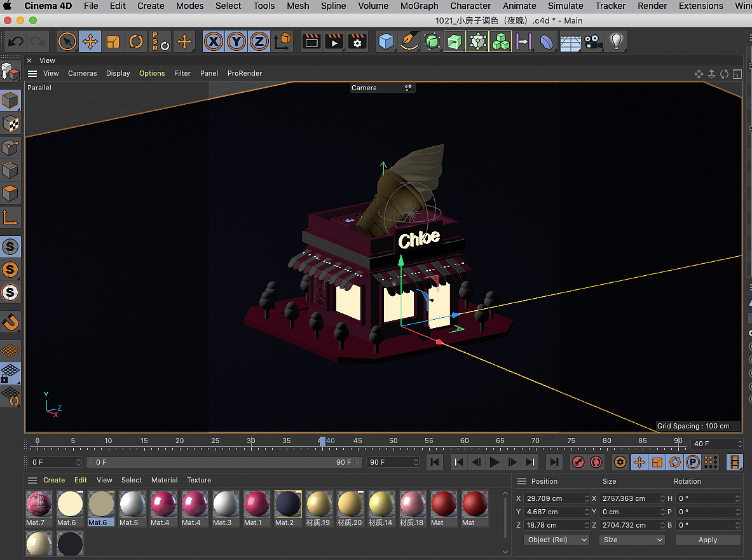Step the Position X value spinner
Image resolution: width=752 pixels, height=560 pixels.
[x=587, y=498]
